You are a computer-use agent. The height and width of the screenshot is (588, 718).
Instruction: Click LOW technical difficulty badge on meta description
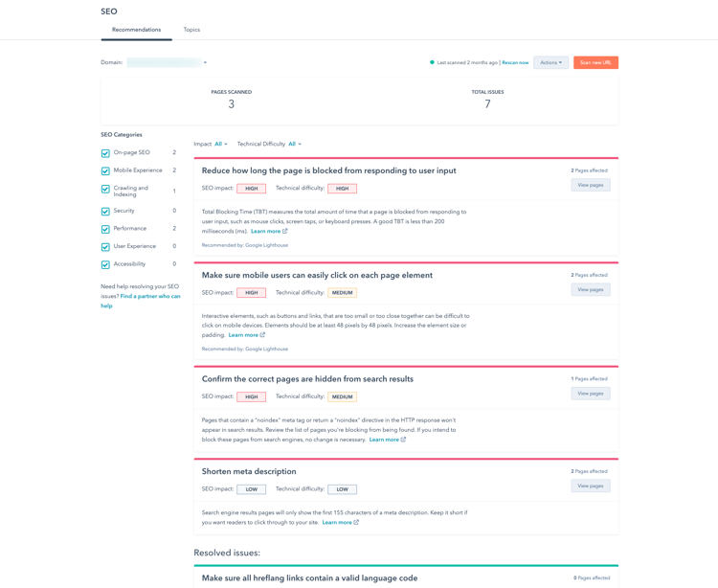(342, 489)
